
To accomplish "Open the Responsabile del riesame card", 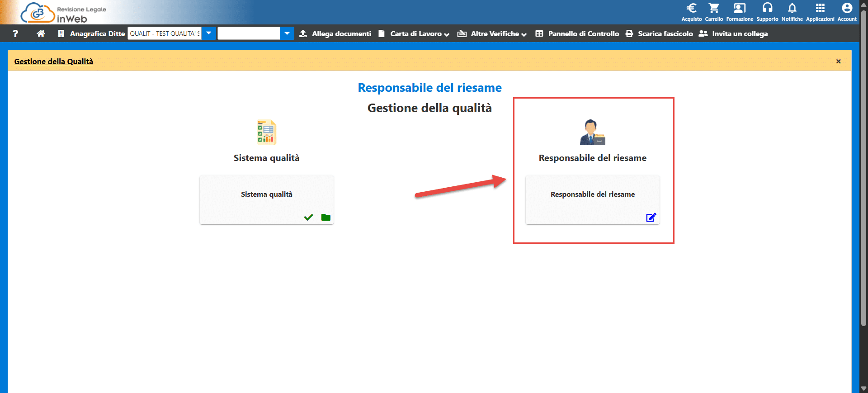I will [x=593, y=199].
